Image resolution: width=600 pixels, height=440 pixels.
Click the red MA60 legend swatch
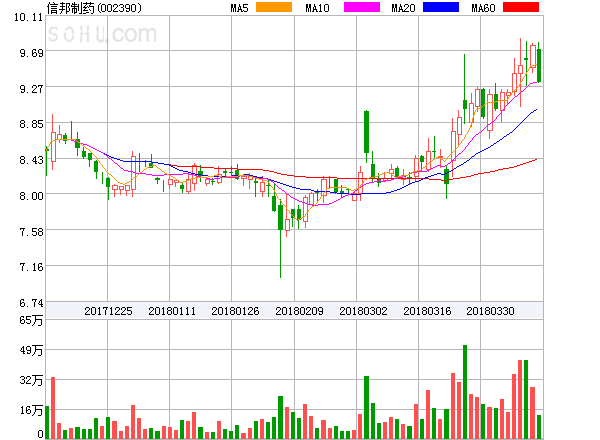click(521, 7)
